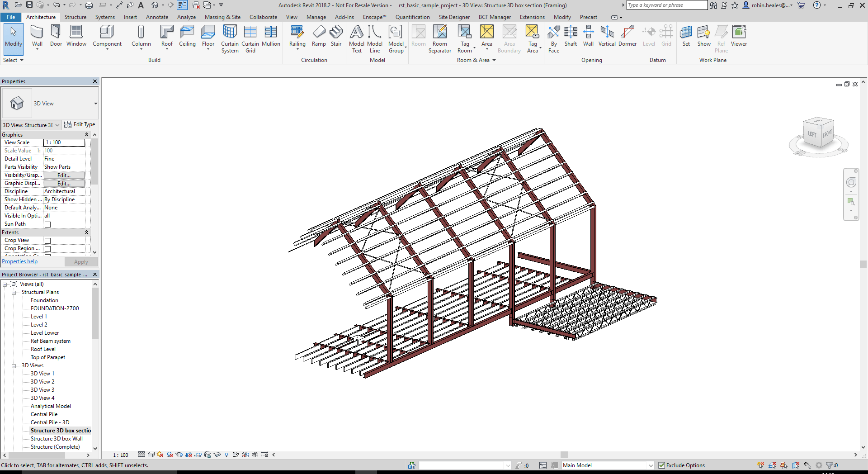Open the File menu
This screenshot has height=474, width=868.
(x=11, y=17)
